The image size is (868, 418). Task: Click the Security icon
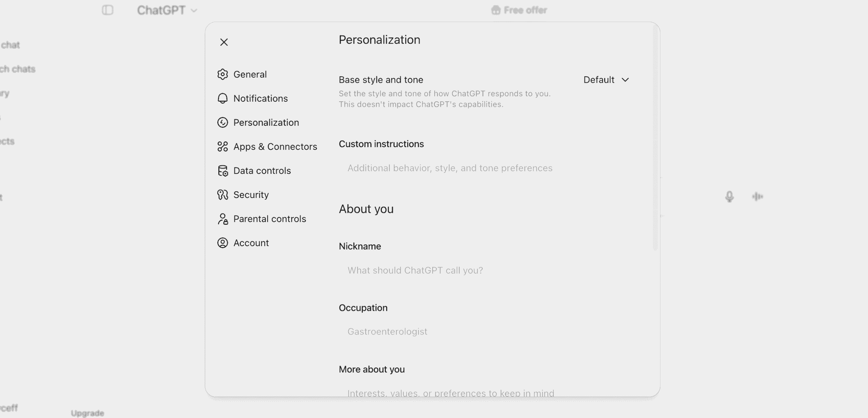pyautogui.click(x=222, y=195)
